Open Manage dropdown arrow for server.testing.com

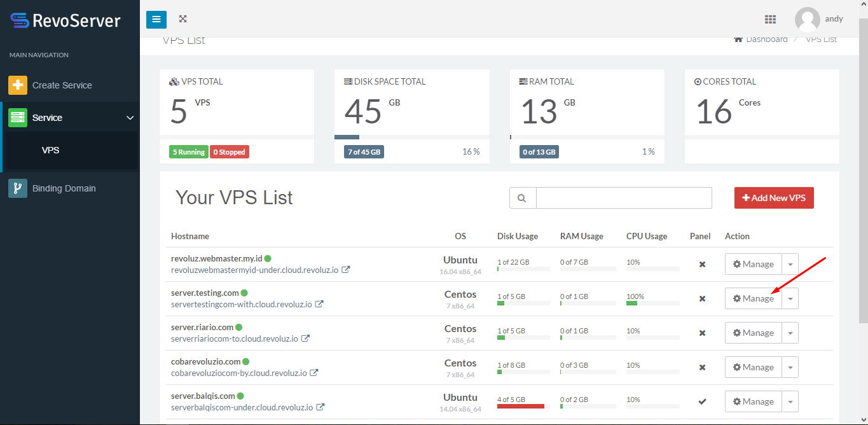click(x=790, y=298)
